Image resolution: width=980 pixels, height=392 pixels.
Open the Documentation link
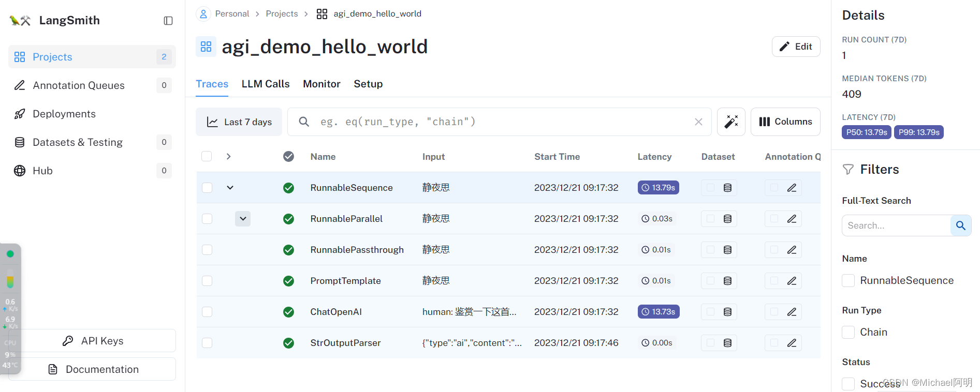point(93,369)
